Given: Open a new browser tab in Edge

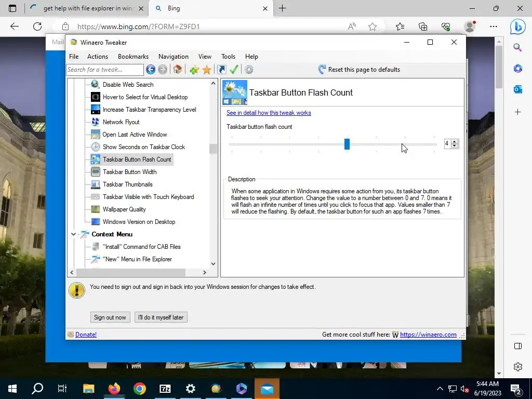Looking at the screenshot, I should click(282, 8).
